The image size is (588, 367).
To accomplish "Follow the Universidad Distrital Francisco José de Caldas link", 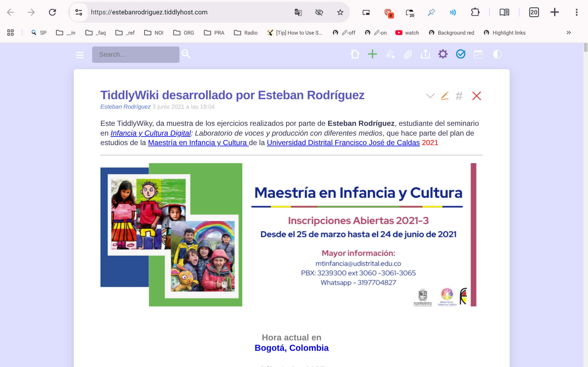I will tap(343, 143).
